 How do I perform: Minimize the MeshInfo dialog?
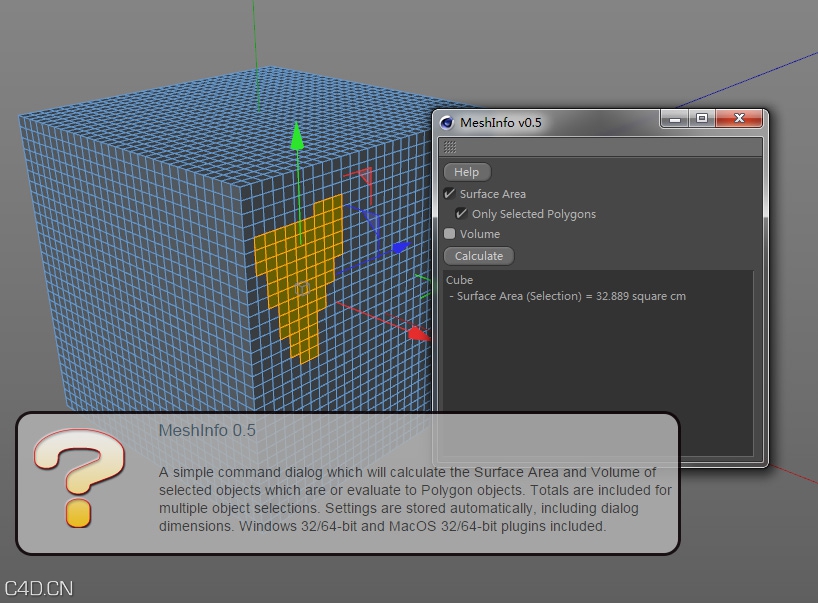(x=673, y=118)
